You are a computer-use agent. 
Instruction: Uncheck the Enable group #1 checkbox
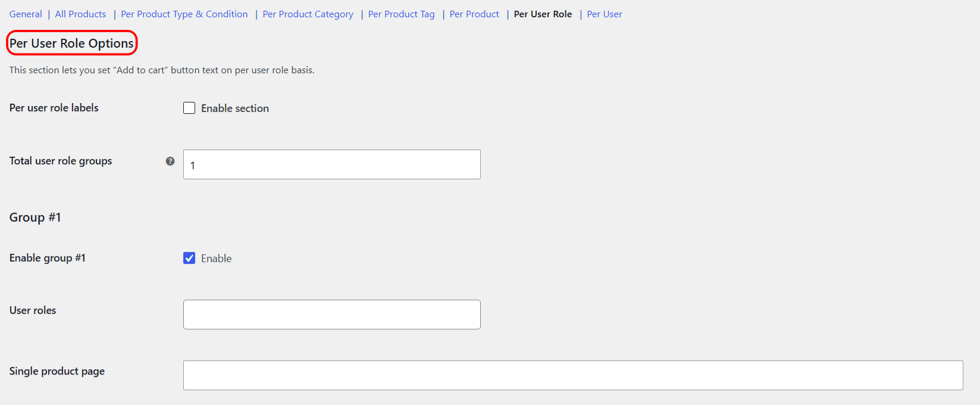tap(189, 258)
